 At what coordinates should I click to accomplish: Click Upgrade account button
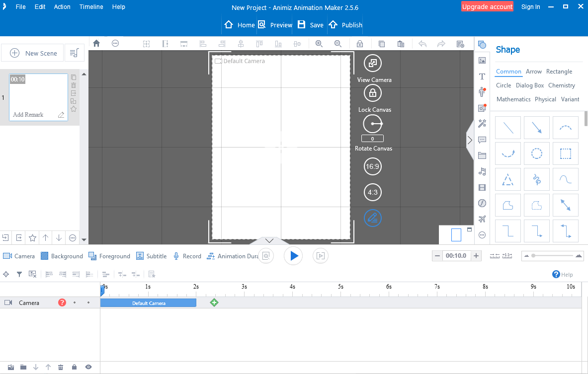(487, 7)
